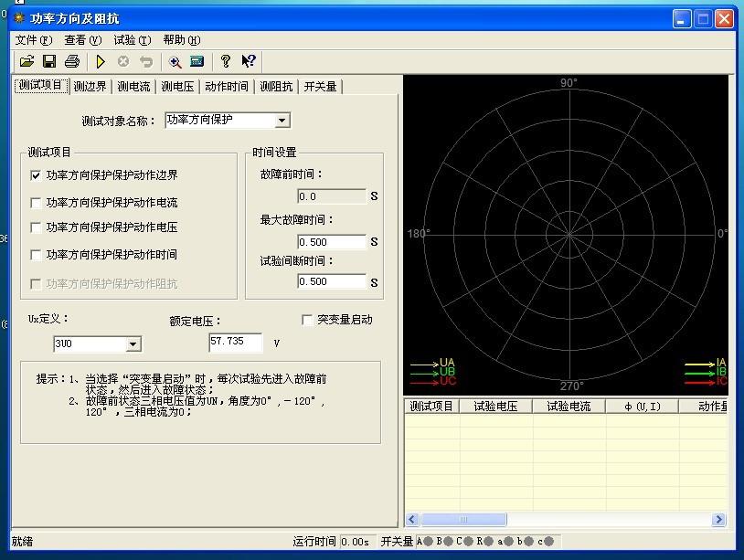Open the calculator tool on the toolbar
Screen dimensions: 744x560
pos(195,61)
